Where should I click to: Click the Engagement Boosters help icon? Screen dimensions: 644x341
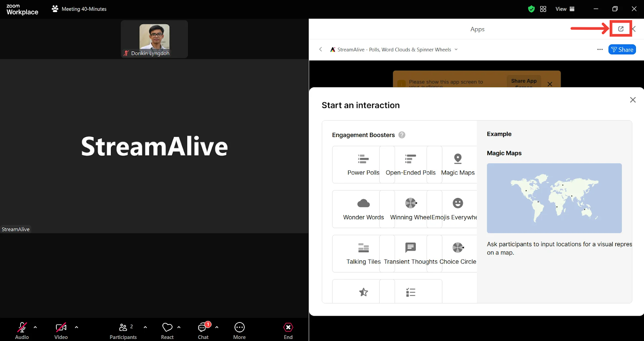402,135
